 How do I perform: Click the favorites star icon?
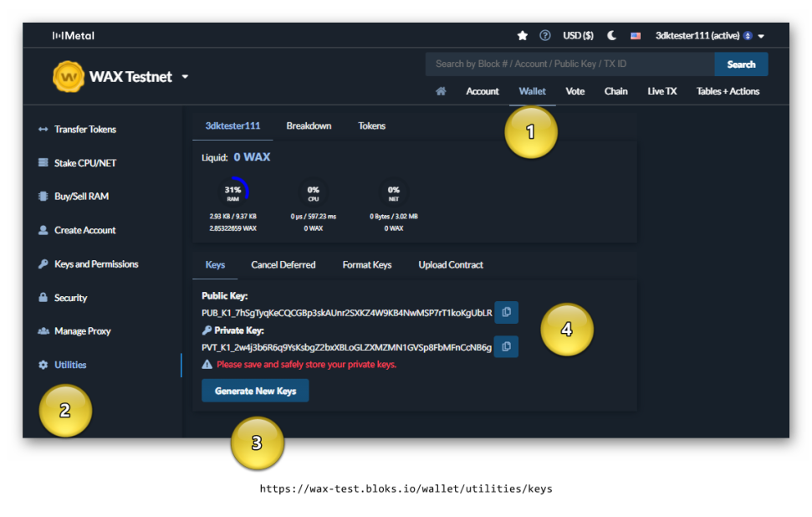[x=522, y=36]
